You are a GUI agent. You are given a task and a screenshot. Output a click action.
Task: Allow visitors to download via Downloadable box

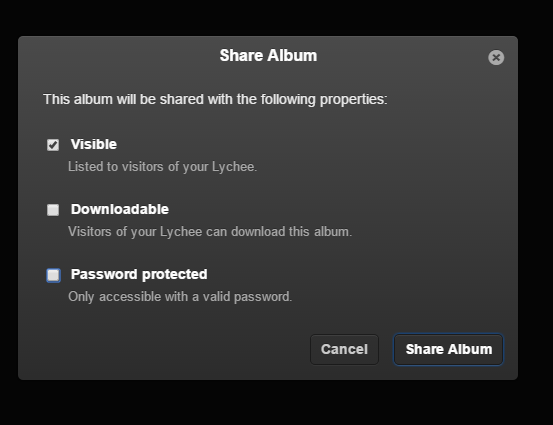tap(53, 210)
